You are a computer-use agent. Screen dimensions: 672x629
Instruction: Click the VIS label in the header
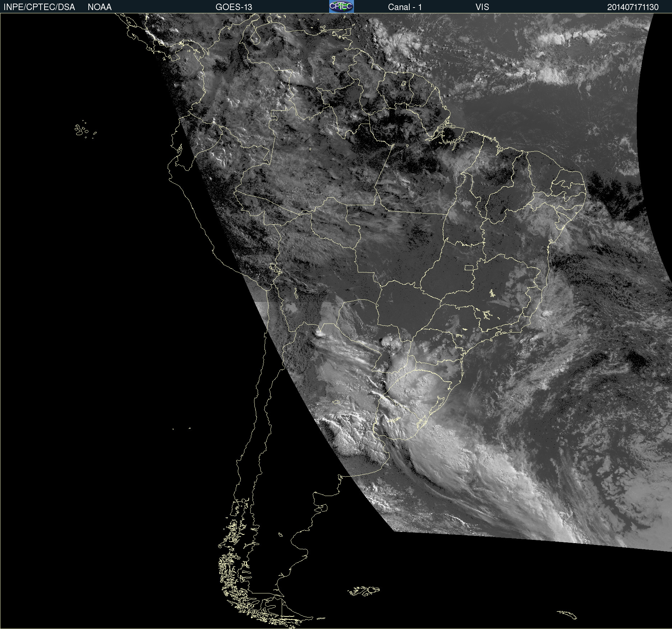(482, 7)
